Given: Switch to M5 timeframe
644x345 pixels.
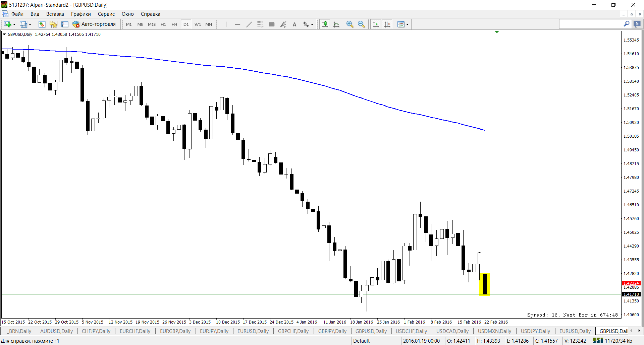Looking at the screenshot, I should (x=140, y=24).
